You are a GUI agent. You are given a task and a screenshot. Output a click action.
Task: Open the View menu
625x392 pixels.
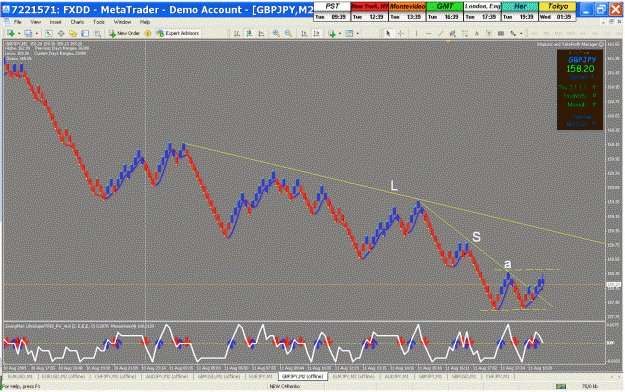click(x=35, y=22)
